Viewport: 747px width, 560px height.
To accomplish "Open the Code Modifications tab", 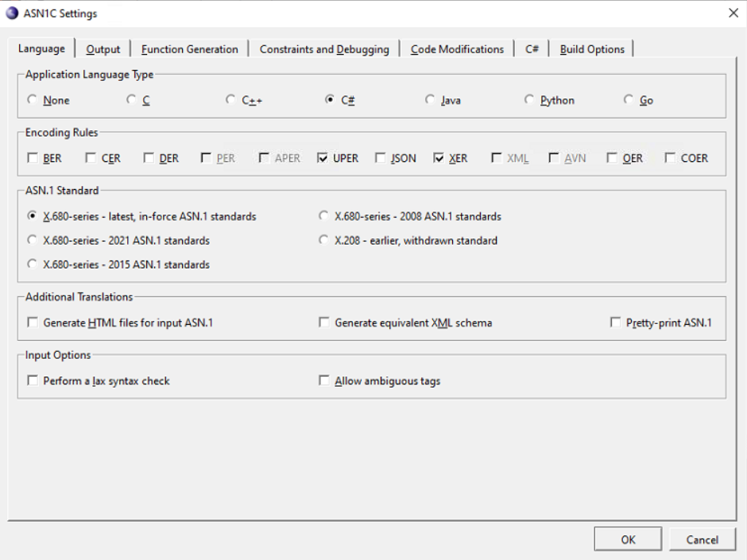I will click(x=457, y=49).
